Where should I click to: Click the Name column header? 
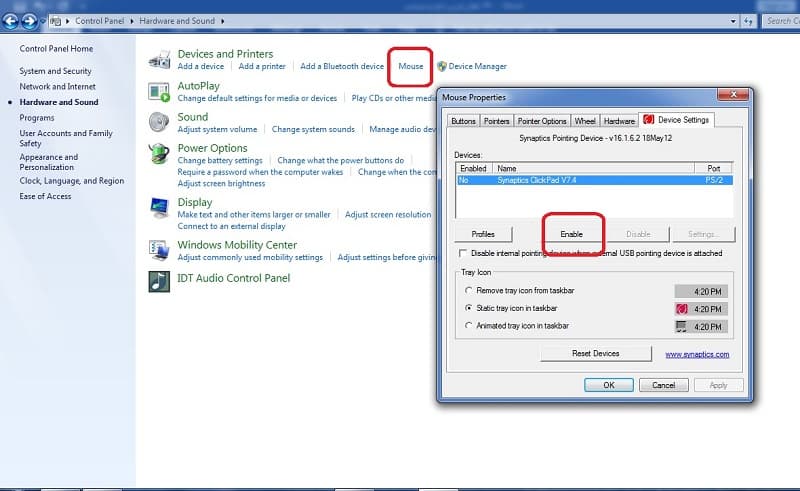coord(593,168)
